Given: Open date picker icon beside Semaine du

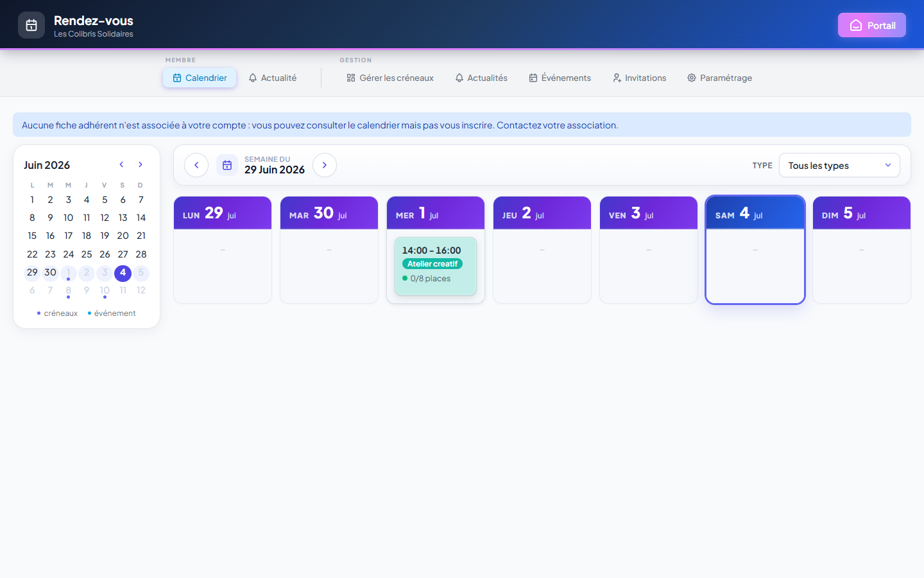Looking at the screenshot, I should click(x=227, y=165).
